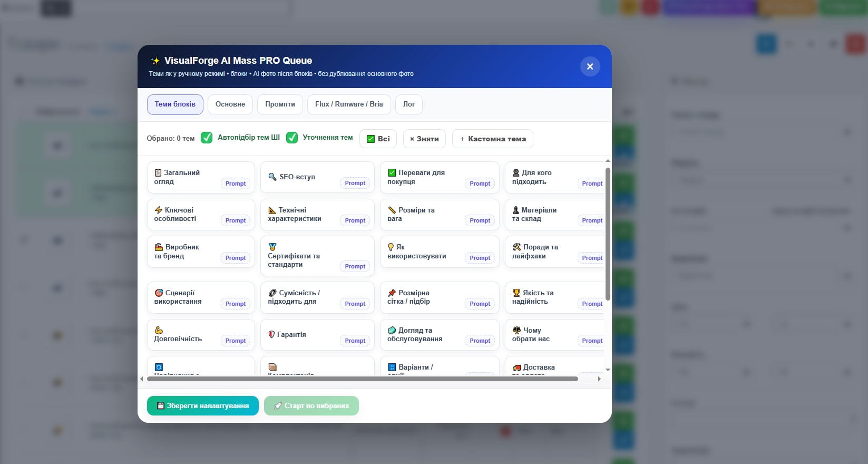Click the green check icon on Переваги для покупця
The height and width of the screenshot is (464, 868).
coord(392,172)
